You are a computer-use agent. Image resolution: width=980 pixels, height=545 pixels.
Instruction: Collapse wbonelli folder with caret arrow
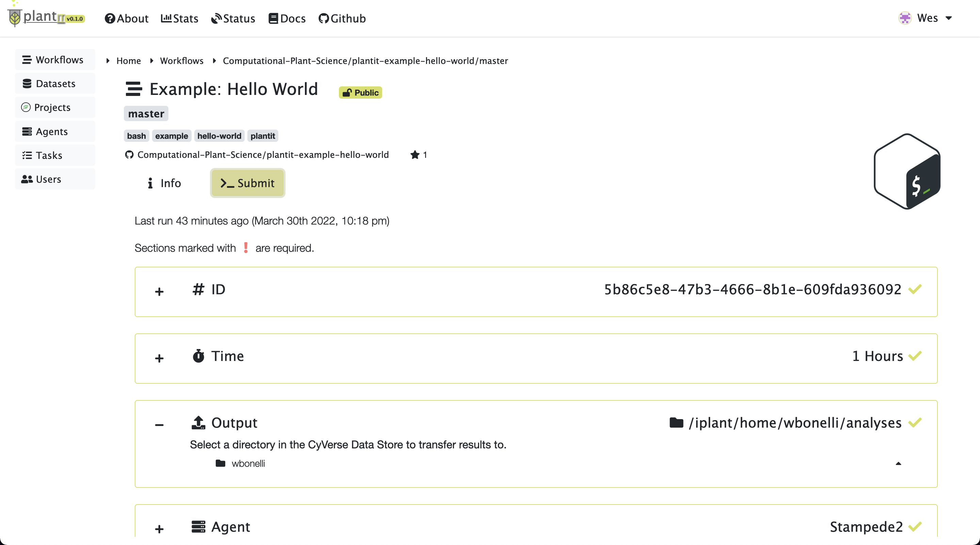898,463
